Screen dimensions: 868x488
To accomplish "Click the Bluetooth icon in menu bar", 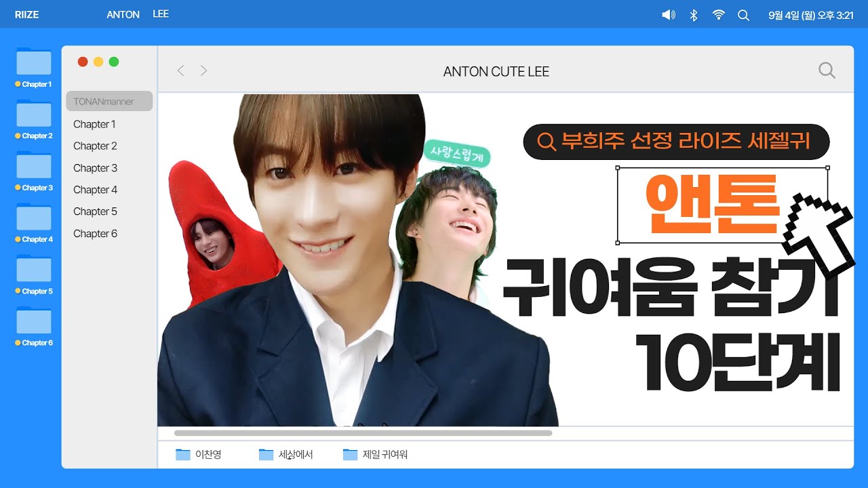I will [x=694, y=15].
